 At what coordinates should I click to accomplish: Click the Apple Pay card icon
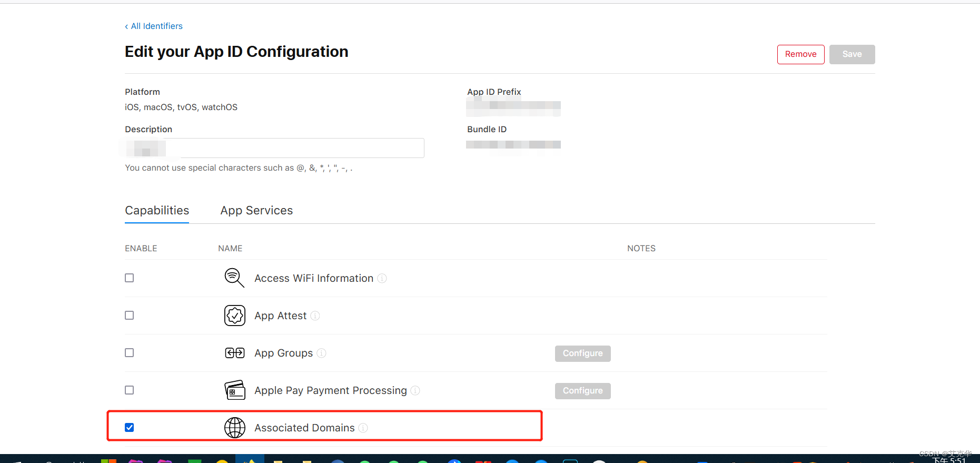(x=235, y=390)
